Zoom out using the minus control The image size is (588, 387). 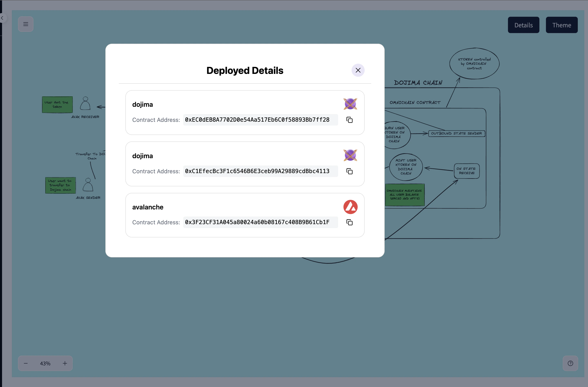26,363
